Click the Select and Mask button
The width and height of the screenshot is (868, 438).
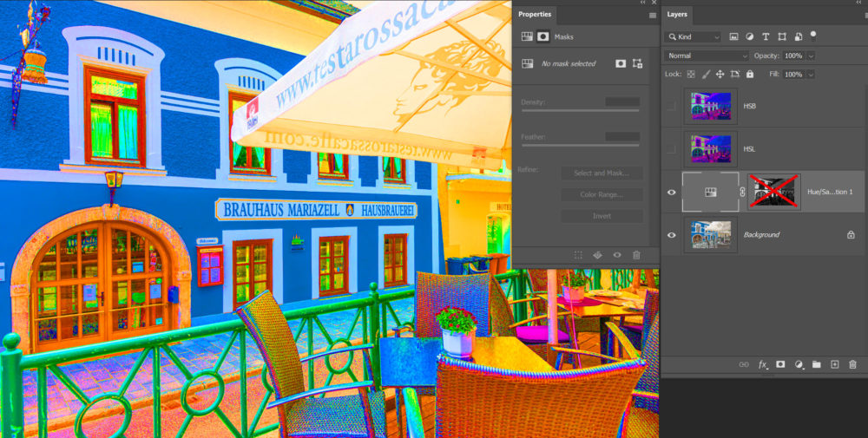tap(602, 173)
